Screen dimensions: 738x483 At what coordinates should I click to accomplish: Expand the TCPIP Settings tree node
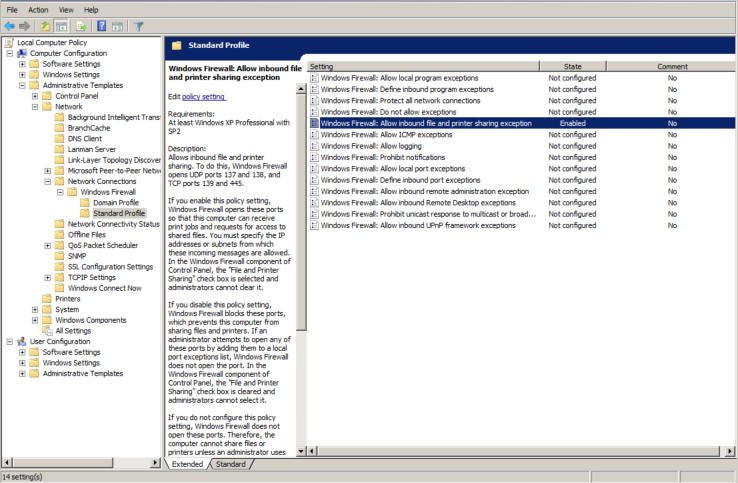pos(47,277)
